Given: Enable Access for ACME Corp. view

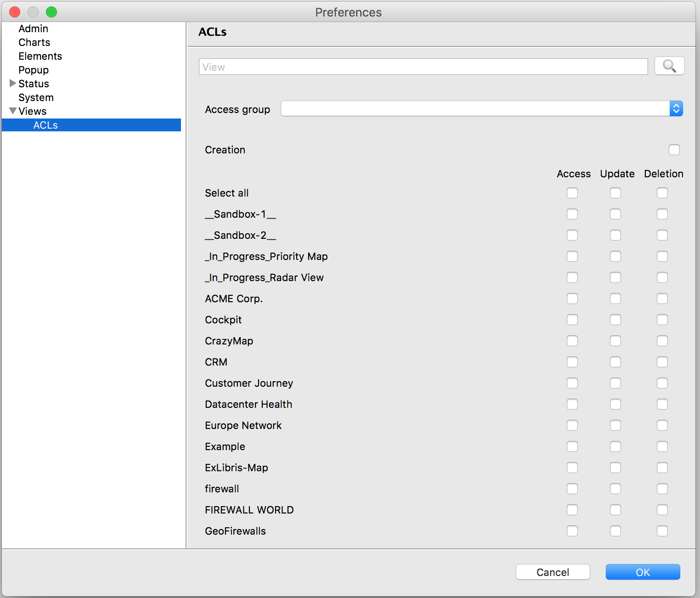Looking at the screenshot, I should [x=572, y=299].
